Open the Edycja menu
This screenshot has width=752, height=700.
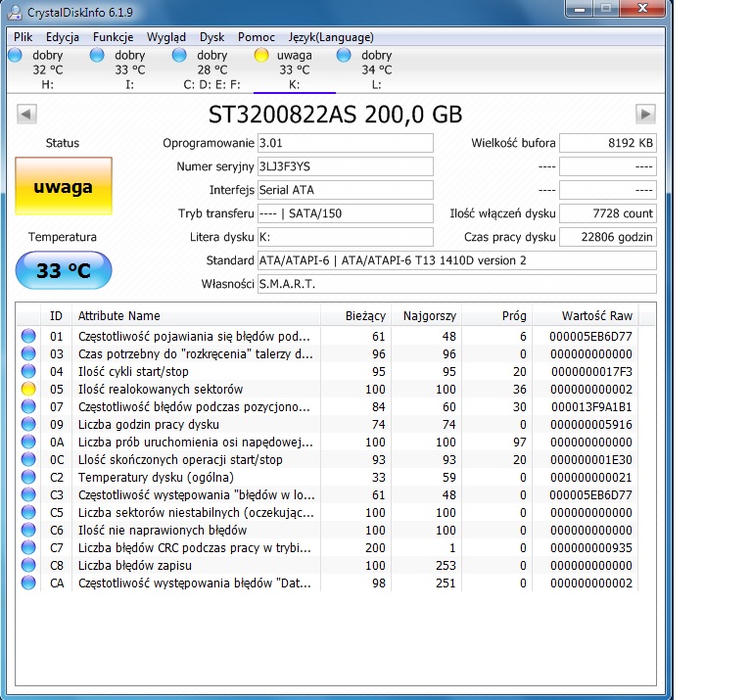(63, 37)
